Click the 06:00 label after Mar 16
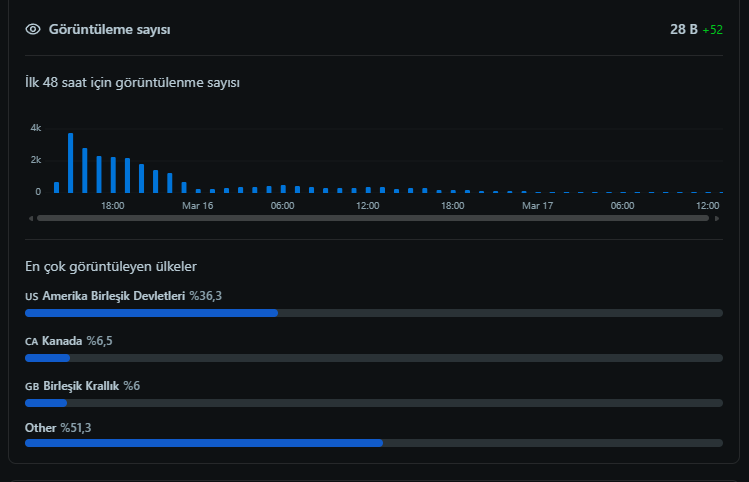The width and height of the screenshot is (749, 482). tap(282, 206)
